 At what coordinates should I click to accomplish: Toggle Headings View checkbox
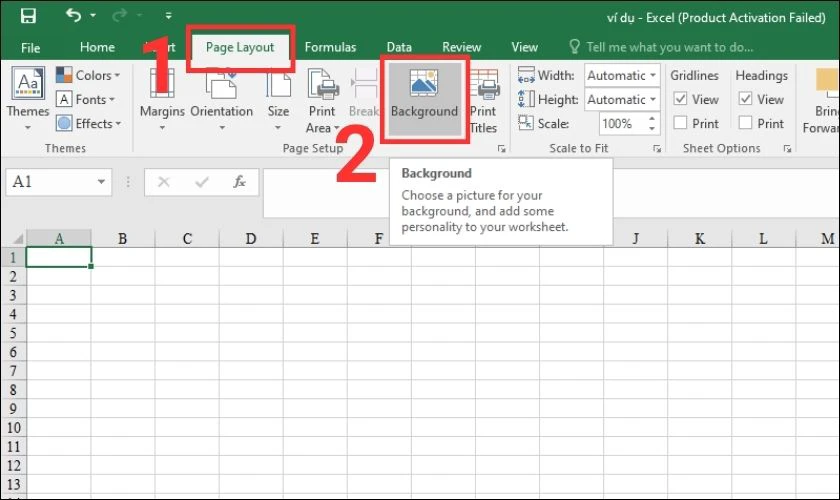745,99
